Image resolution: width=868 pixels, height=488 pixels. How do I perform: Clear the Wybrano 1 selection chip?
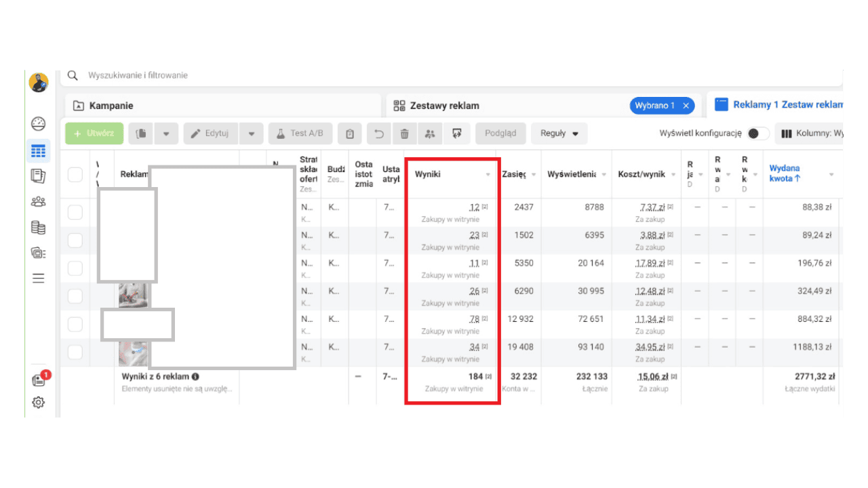(x=686, y=106)
